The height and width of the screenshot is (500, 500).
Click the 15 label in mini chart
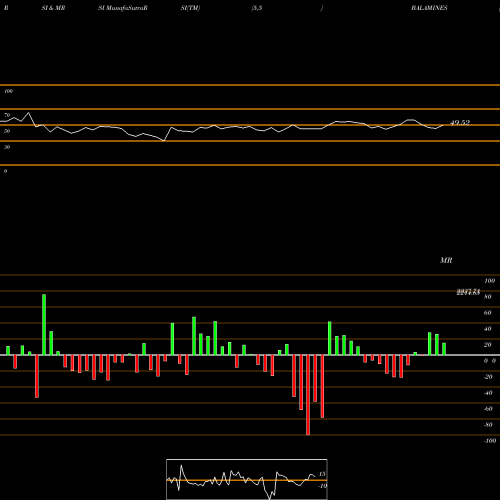[x=322, y=474]
